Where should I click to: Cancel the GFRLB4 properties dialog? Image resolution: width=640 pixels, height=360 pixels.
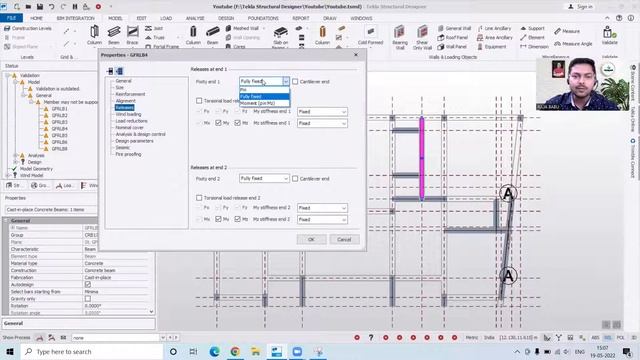point(344,240)
